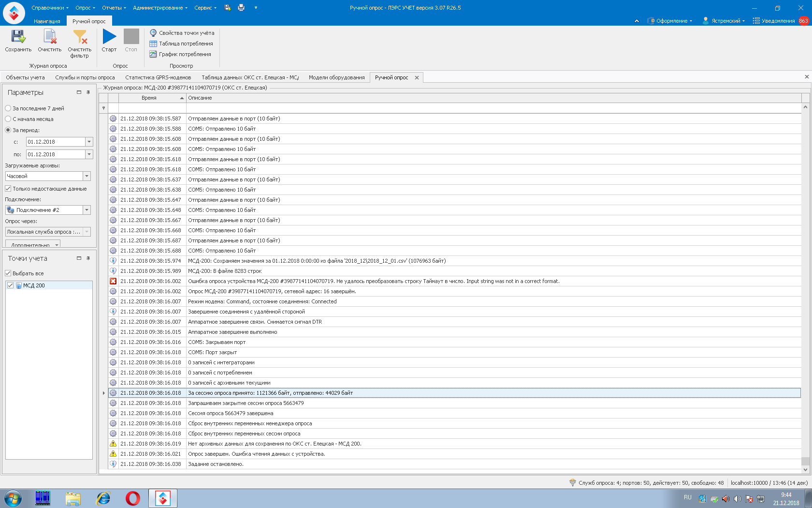Click the Описание column header
Image resolution: width=812 pixels, height=508 pixels.
pos(493,98)
